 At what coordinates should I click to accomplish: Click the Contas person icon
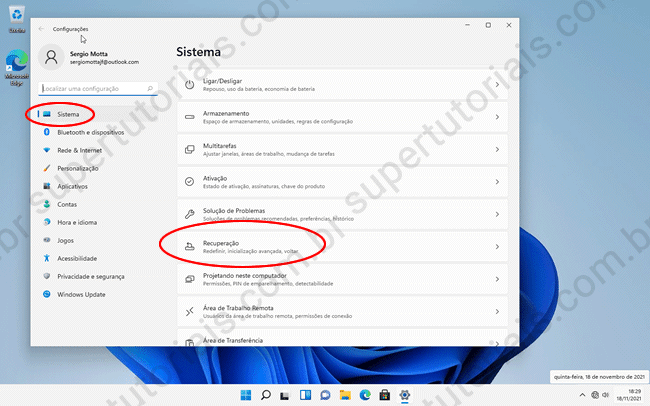point(46,204)
